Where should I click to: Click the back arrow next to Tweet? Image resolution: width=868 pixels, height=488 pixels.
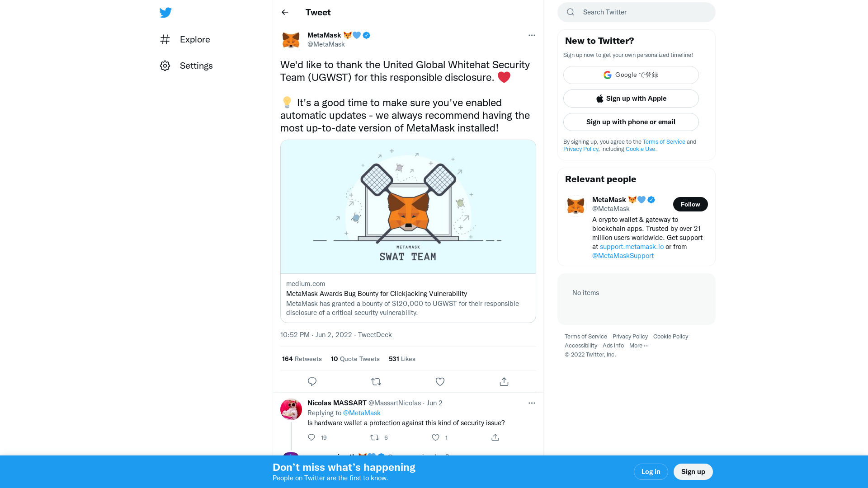284,12
